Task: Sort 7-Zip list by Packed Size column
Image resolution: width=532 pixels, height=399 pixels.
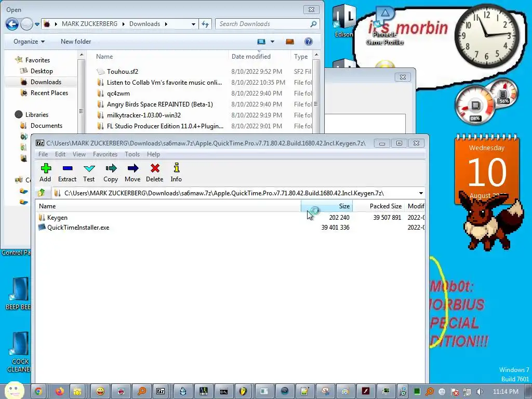Action: [x=379, y=206]
